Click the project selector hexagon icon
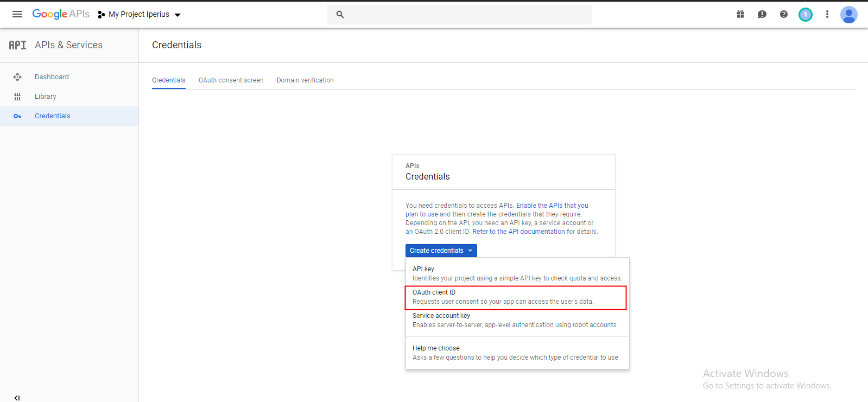 tap(101, 15)
